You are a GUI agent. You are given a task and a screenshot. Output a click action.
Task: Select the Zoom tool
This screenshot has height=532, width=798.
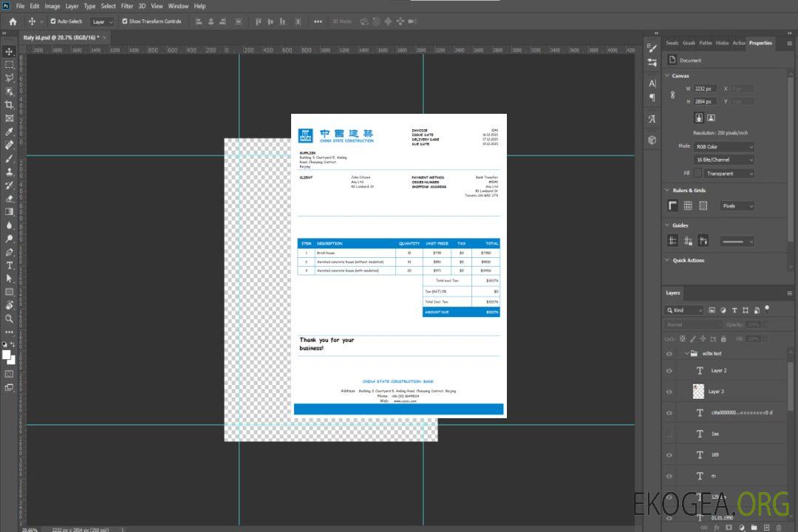point(9,318)
